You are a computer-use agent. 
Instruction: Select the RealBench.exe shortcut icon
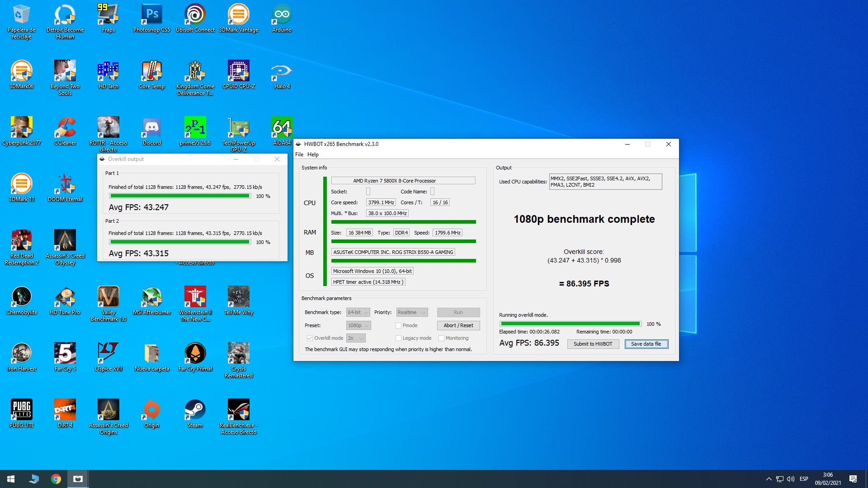coord(239,417)
